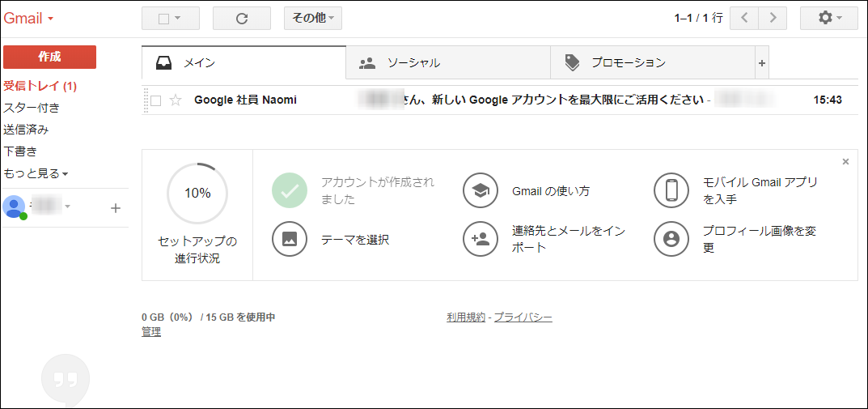Viewport: 868px width, 409px height.
Task: Click the アカウントが作成されました text
Action: tap(378, 190)
